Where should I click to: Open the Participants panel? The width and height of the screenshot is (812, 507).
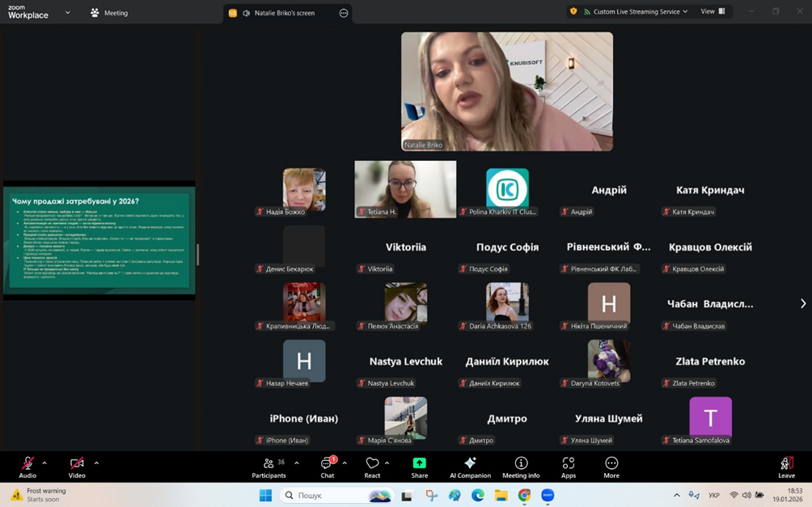pyautogui.click(x=269, y=466)
